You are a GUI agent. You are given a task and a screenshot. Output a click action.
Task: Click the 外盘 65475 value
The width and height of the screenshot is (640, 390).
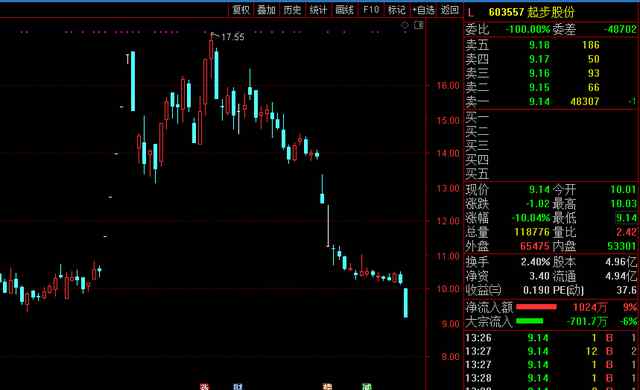(535, 246)
